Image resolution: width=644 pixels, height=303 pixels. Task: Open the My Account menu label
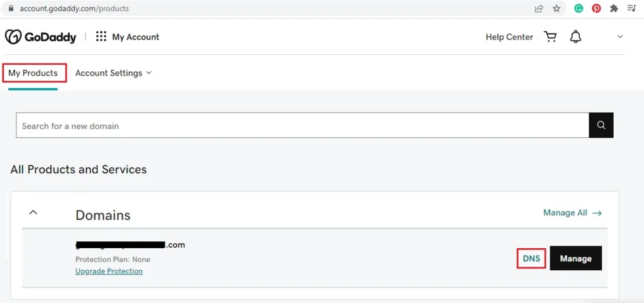[136, 37]
